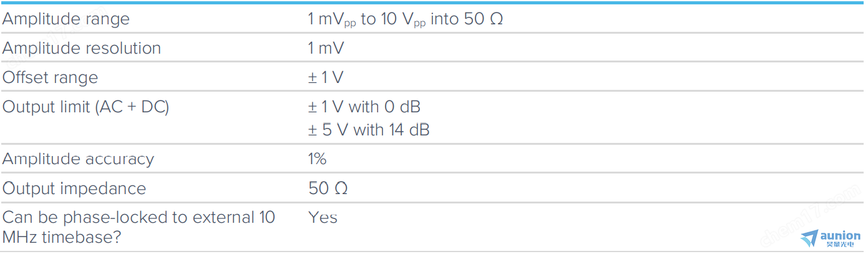
Task: Select the Output limit (AC + DC) label
Action: [85, 107]
